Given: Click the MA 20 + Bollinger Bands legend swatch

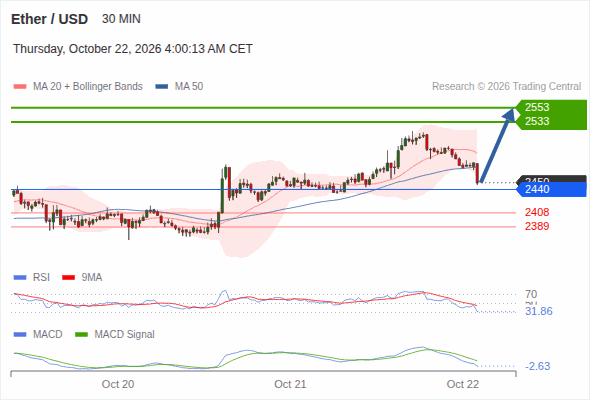Looking at the screenshot, I should tap(20, 87).
